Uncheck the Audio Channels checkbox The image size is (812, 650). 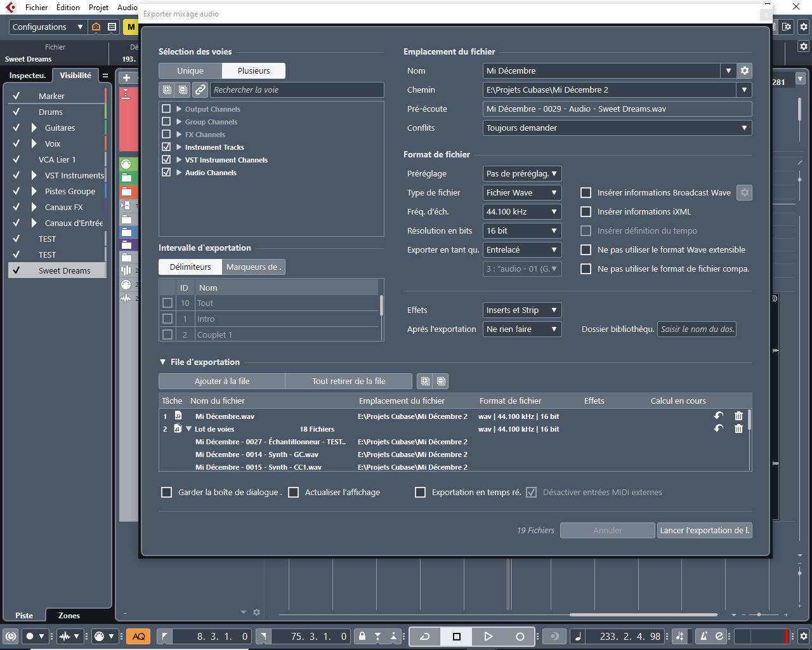pyautogui.click(x=166, y=172)
